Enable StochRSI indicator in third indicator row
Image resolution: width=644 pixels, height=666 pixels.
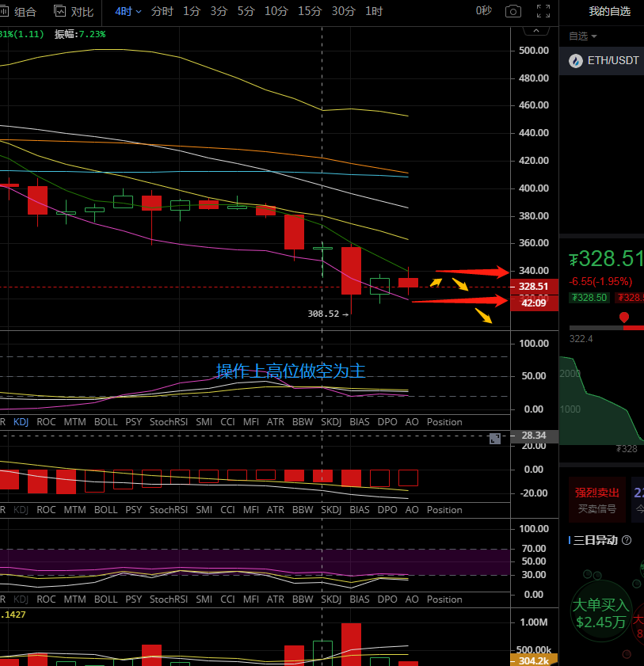(167, 599)
